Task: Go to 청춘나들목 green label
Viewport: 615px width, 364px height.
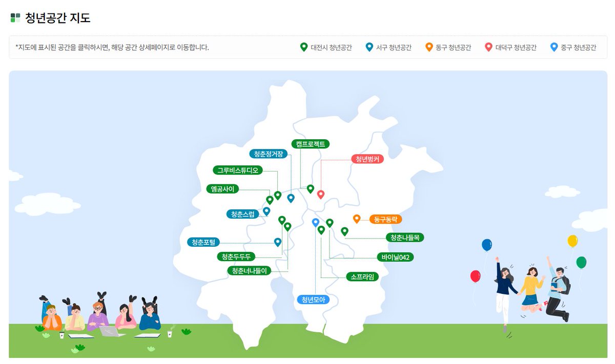Action: [405, 238]
